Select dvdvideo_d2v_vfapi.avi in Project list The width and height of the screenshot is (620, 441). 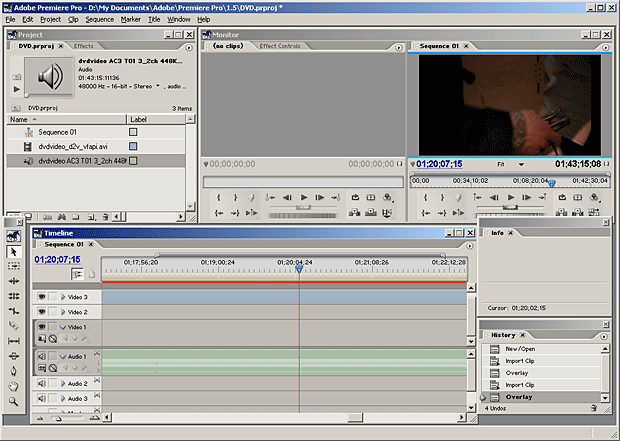pyautogui.click(x=96, y=146)
